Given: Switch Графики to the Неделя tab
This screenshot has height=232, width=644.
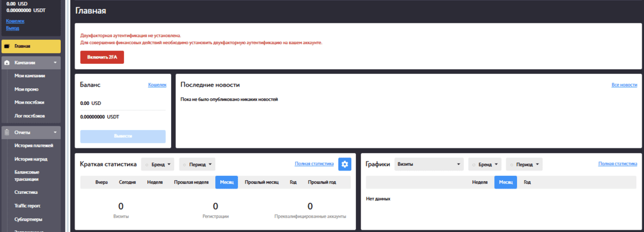Looking at the screenshot, I should pyautogui.click(x=479, y=182).
